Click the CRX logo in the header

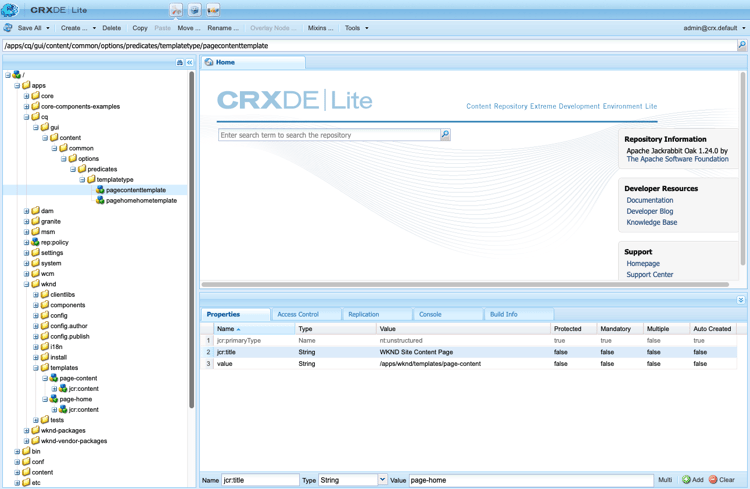click(10, 10)
